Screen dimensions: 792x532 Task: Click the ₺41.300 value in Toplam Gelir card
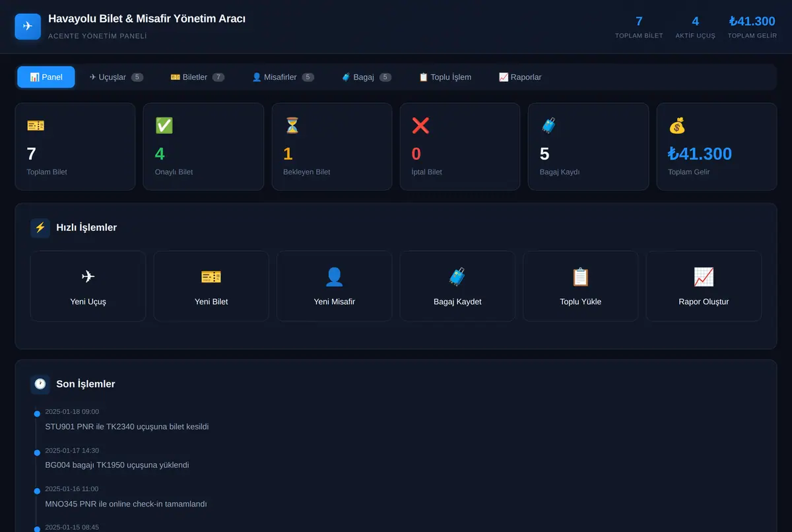coord(700,154)
